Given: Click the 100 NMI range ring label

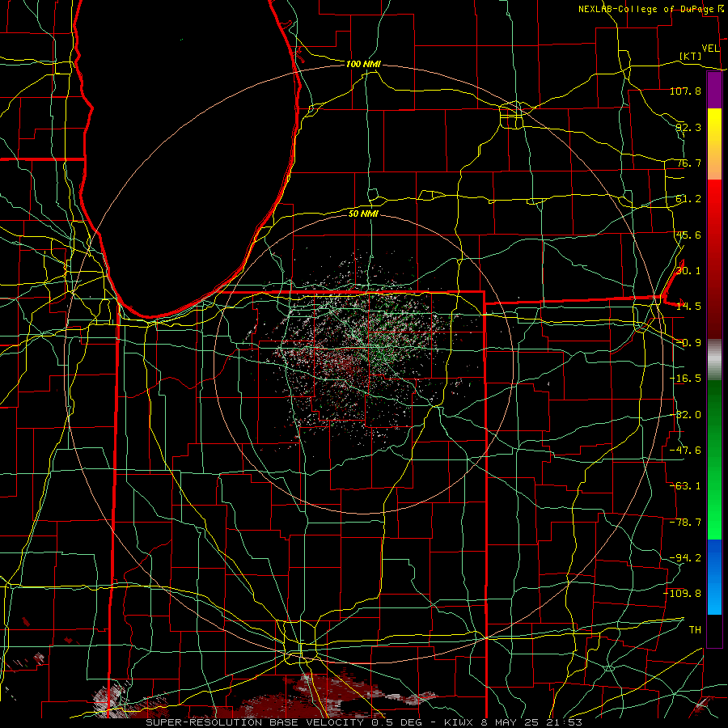Looking at the screenshot, I should point(363,64).
